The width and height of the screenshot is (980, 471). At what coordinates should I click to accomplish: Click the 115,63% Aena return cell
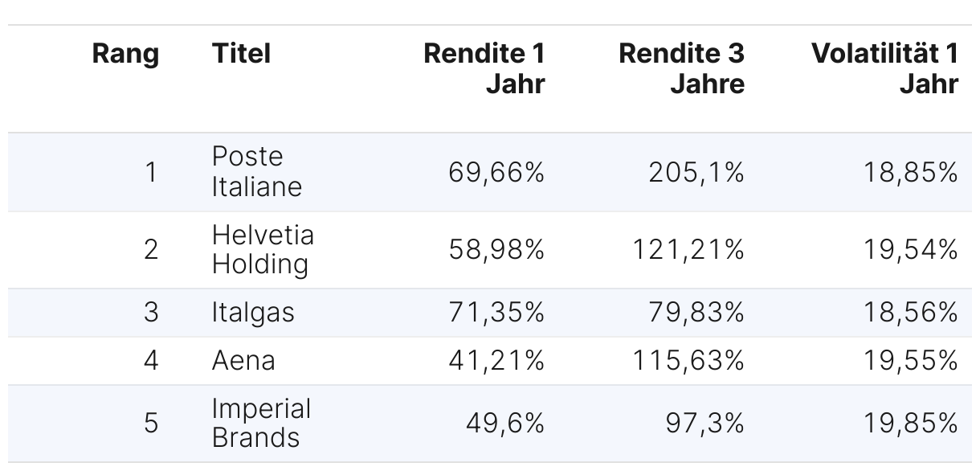coord(688,361)
